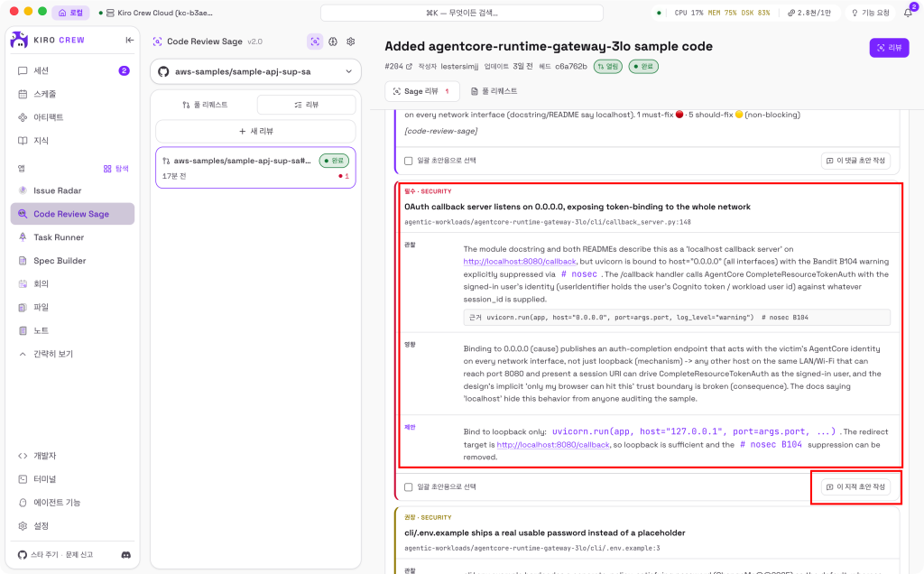Click the CPU MEM DSK resource stats
Viewport: 924px width, 574px height.
(722, 13)
